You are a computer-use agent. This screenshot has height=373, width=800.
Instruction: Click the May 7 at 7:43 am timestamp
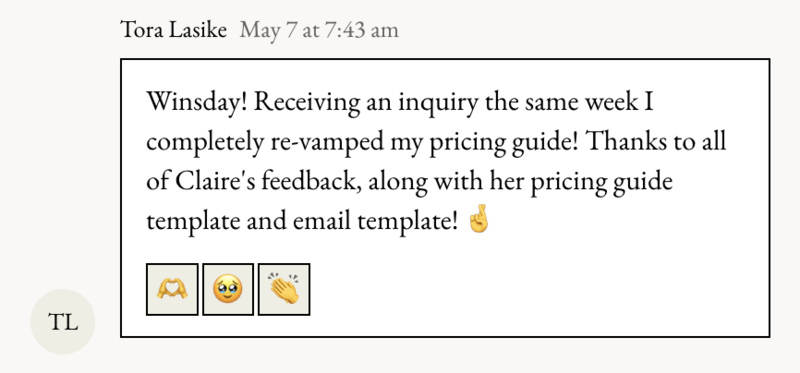(319, 30)
